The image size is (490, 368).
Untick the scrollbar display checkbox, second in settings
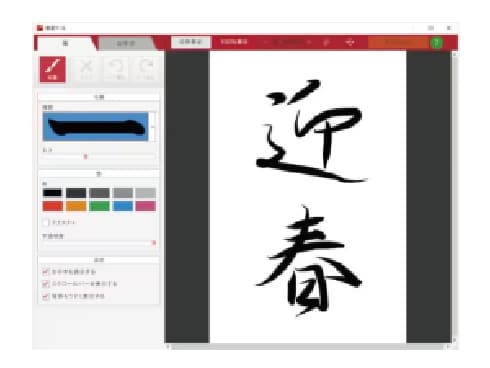click(x=46, y=284)
